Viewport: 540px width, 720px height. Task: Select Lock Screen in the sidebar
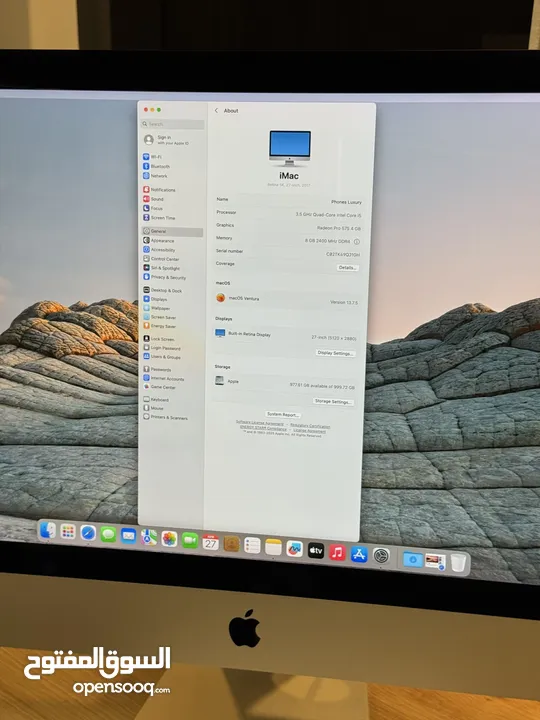(x=159, y=339)
